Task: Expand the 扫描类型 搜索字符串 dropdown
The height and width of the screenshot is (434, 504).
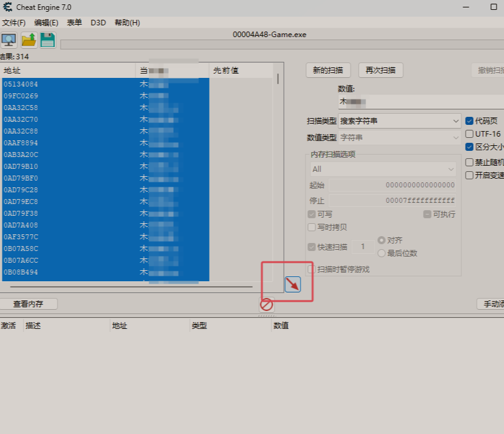Action: pos(399,121)
